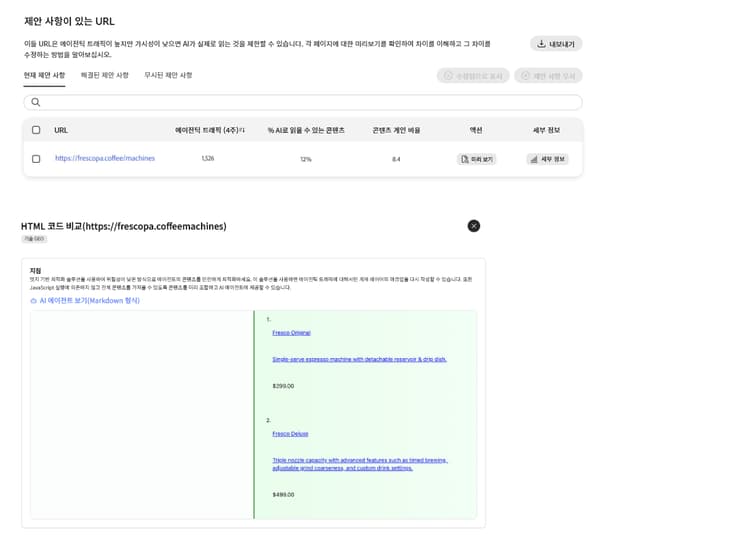Open the https://frescopa.coffee/machines link
The height and width of the screenshot is (538, 750).
[105, 158]
